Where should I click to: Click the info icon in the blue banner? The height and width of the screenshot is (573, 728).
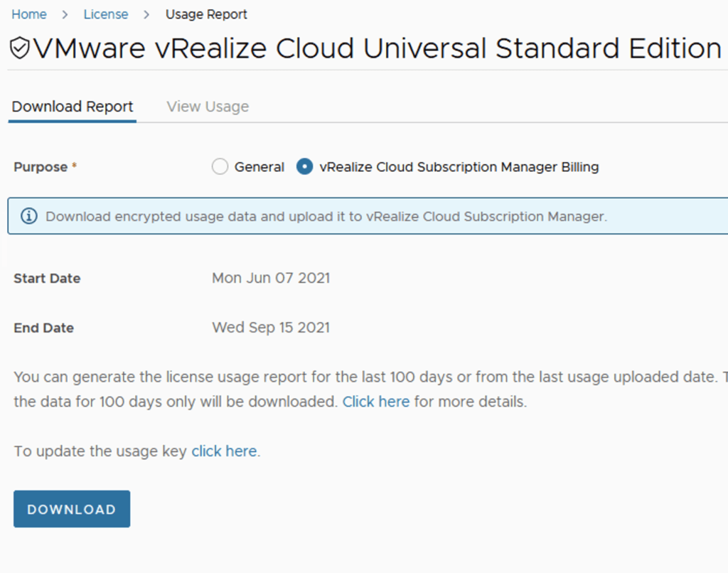29,216
